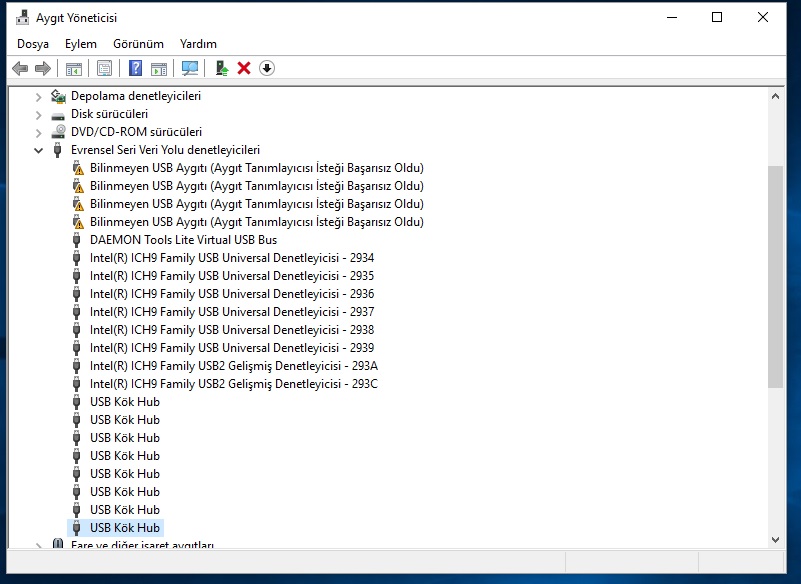Select Intel ICH9 USB2 Gelişmiş Denetleyicisi 293A
Screen dimensions: 801x584
(x=233, y=366)
